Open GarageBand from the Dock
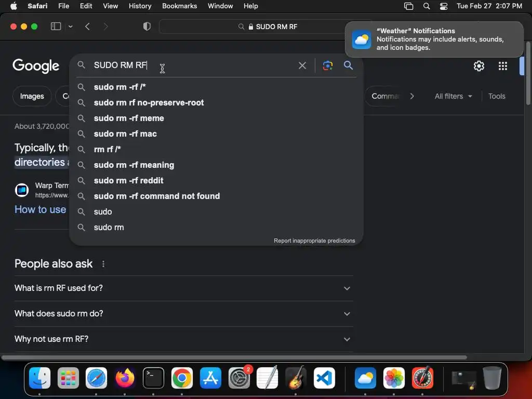The image size is (532, 399). coord(296,378)
